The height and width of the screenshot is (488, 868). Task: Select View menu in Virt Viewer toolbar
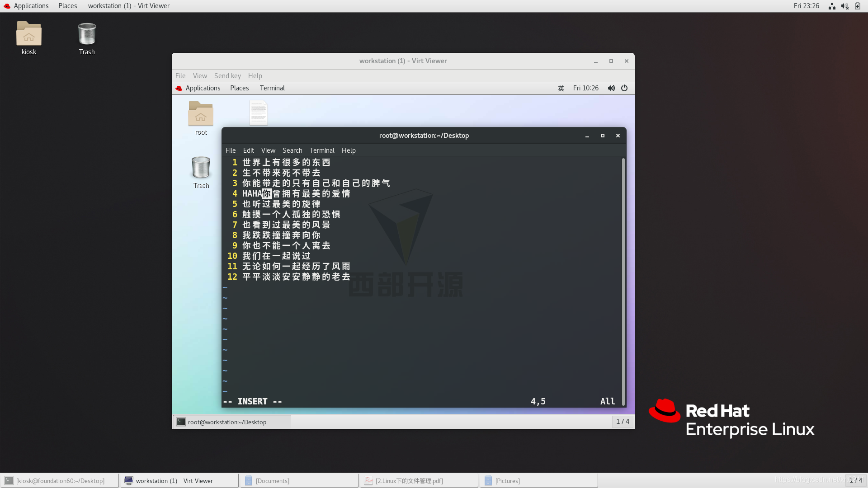pos(200,75)
